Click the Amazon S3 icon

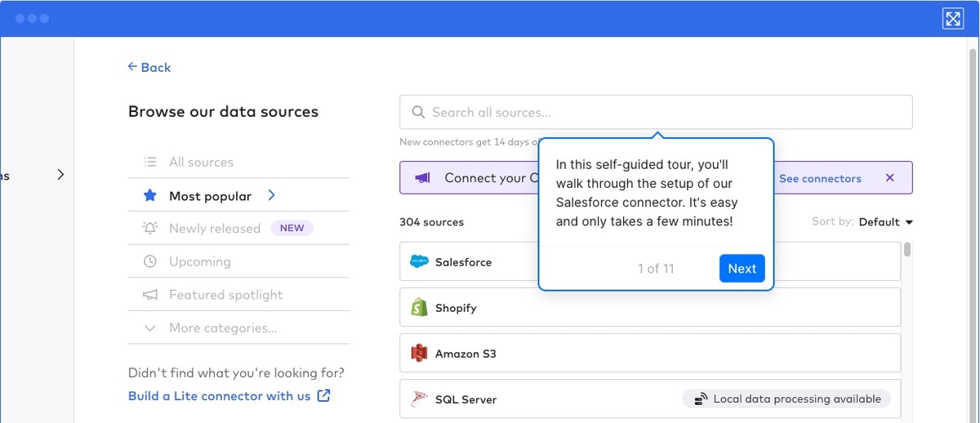tap(419, 354)
